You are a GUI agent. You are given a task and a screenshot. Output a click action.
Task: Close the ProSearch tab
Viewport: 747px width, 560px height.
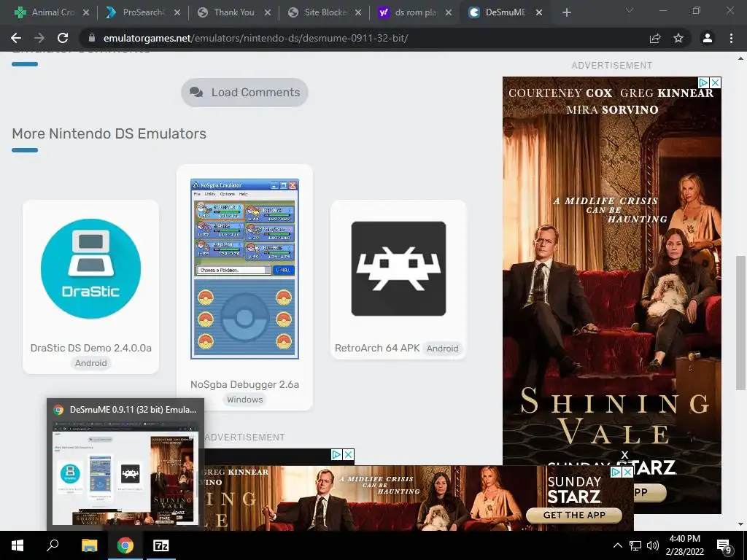point(177,13)
